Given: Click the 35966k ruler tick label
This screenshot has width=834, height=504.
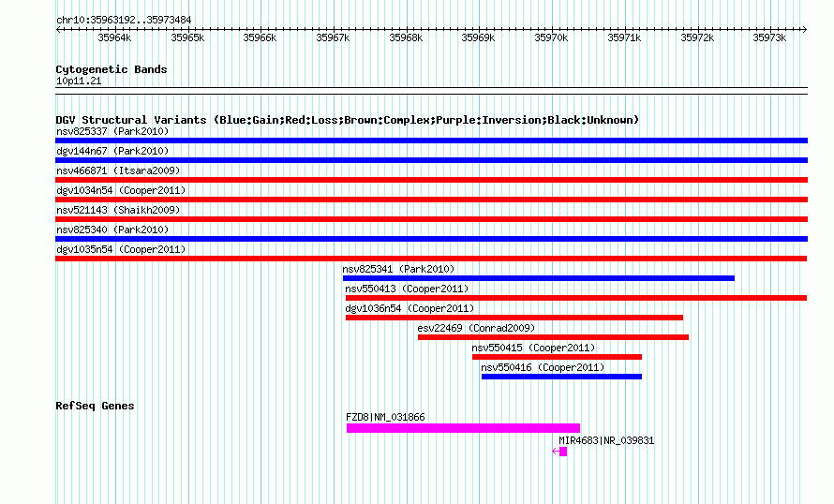Looking at the screenshot, I should (x=260, y=37).
